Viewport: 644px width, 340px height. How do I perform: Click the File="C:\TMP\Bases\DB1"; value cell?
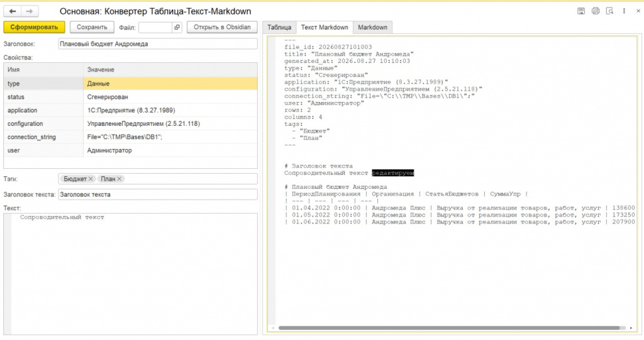click(170, 137)
